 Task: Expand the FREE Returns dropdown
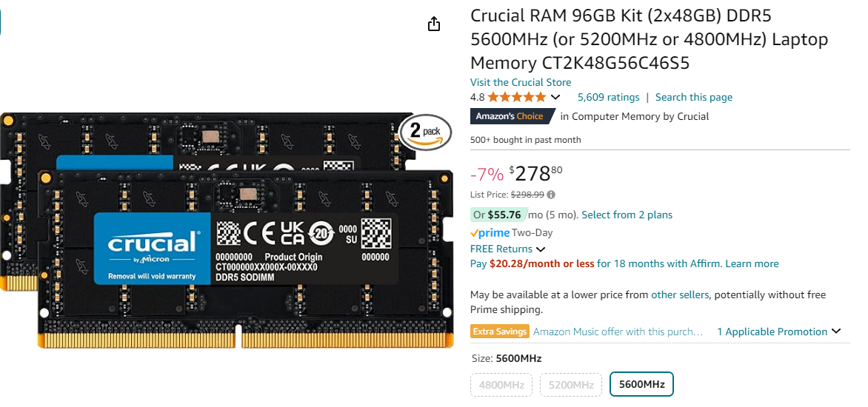[x=541, y=249]
